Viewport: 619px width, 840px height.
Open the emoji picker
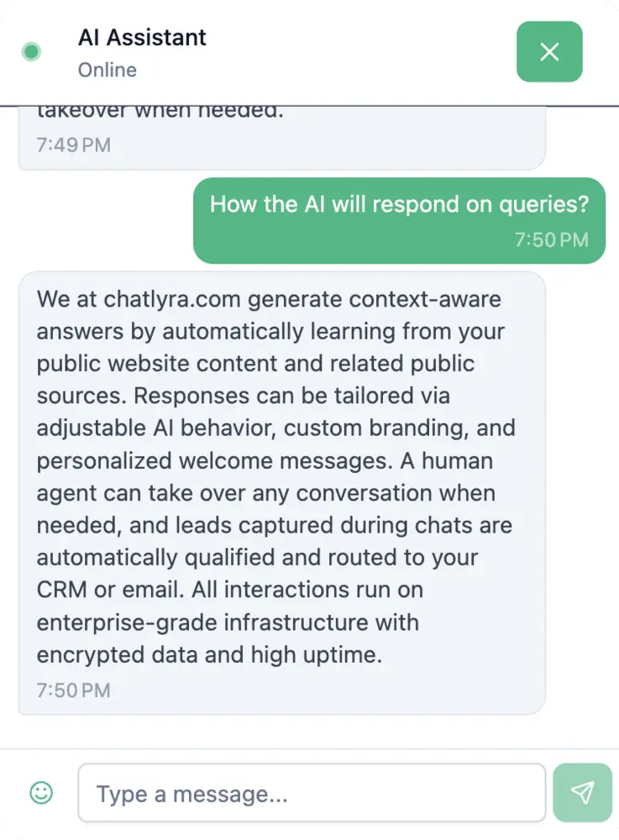click(x=41, y=792)
